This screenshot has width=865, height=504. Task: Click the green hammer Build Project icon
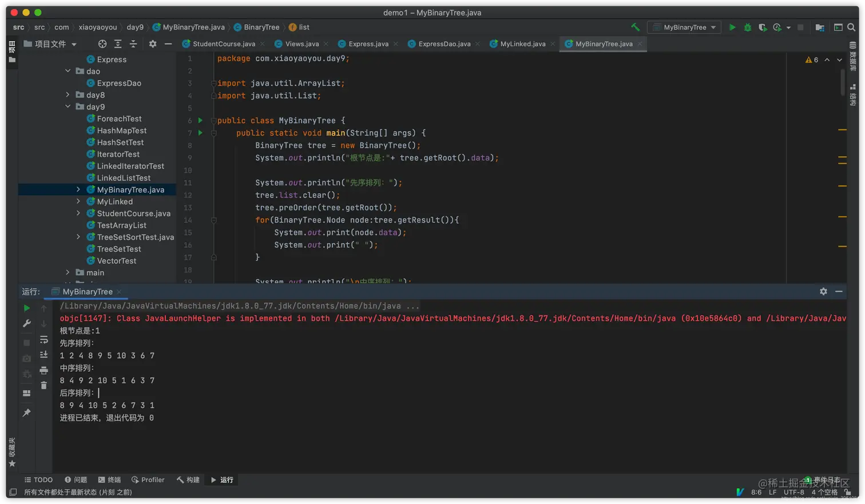pyautogui.click(x=635, y=27)
